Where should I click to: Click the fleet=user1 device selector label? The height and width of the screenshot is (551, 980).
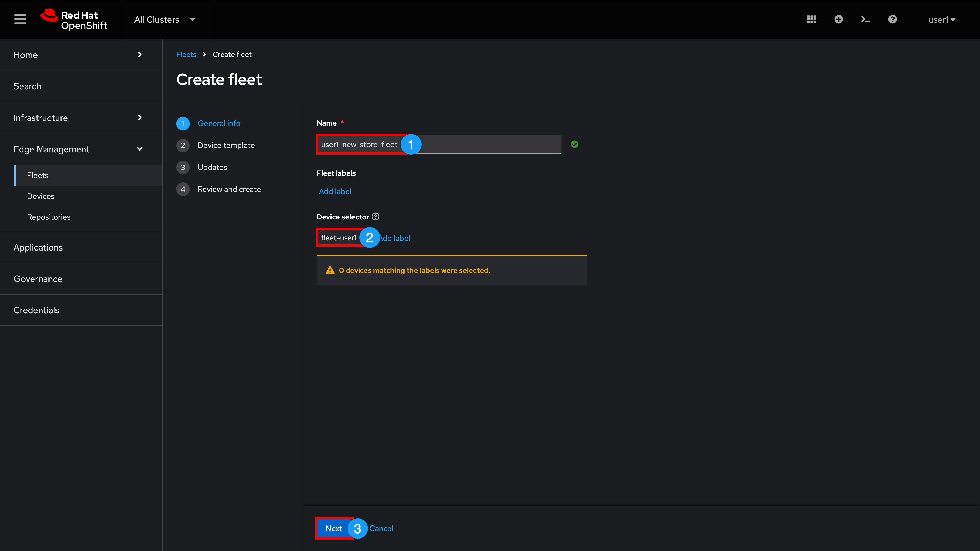pyautogui.click(x=339, y=238)
